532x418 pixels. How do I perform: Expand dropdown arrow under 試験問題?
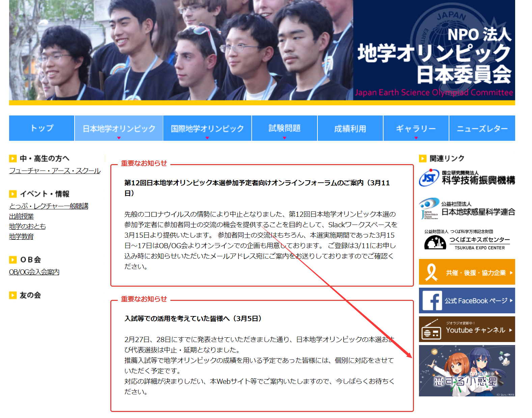[284, 138]
